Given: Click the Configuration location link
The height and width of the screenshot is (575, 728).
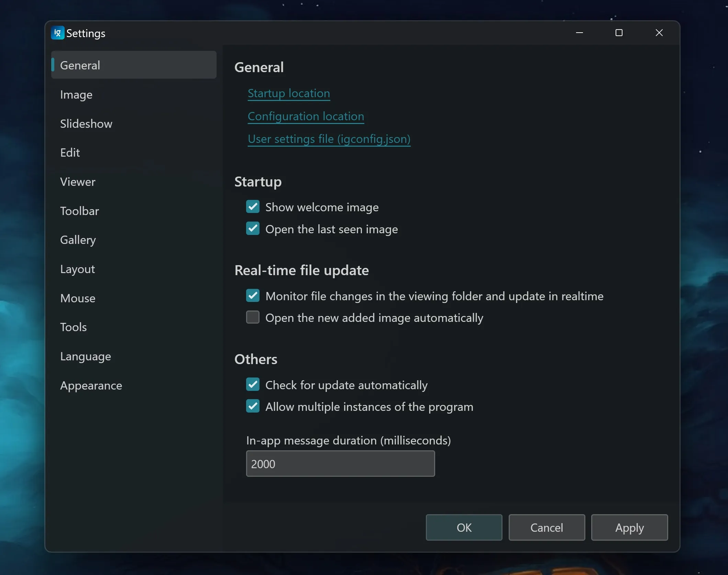Looking at the screenshot, I should [306, 116].
